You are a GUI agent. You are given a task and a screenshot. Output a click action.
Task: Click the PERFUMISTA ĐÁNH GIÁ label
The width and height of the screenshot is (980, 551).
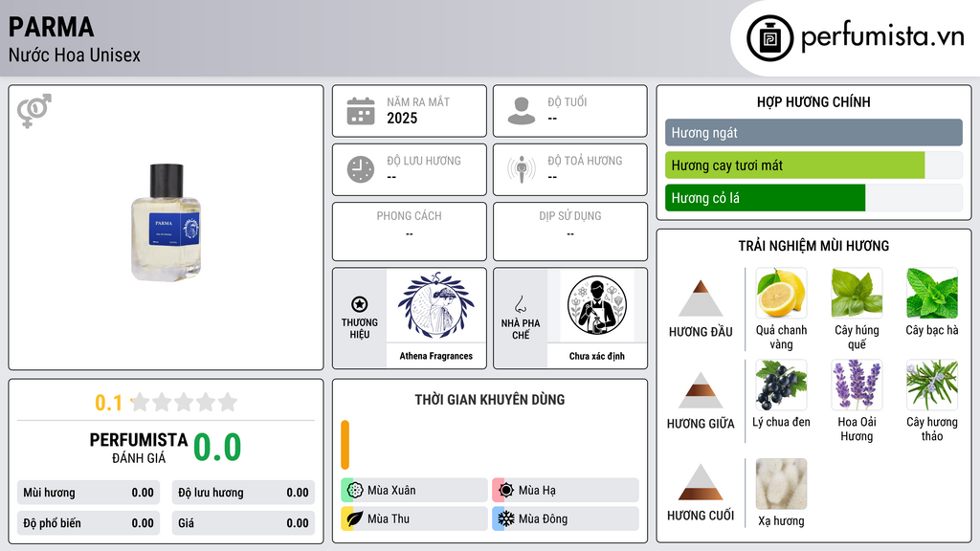click(x=139, y=448)
